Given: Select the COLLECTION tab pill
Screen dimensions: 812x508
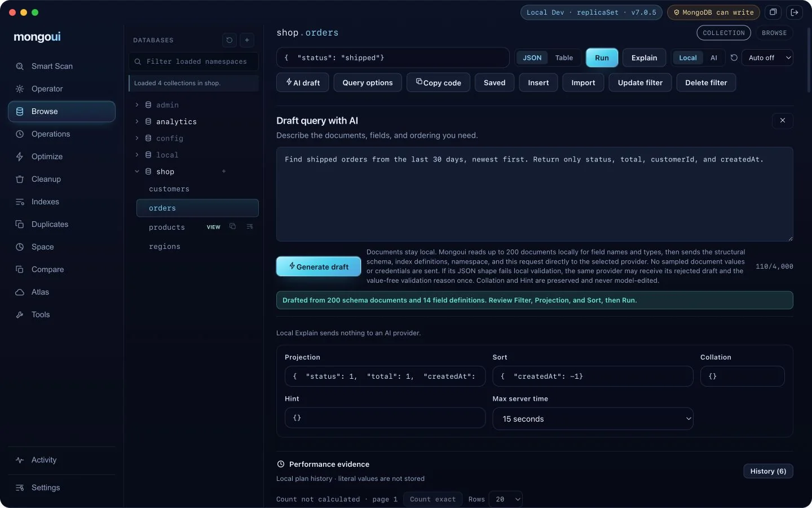Looking at the screenshot, I should pos(723,33).
